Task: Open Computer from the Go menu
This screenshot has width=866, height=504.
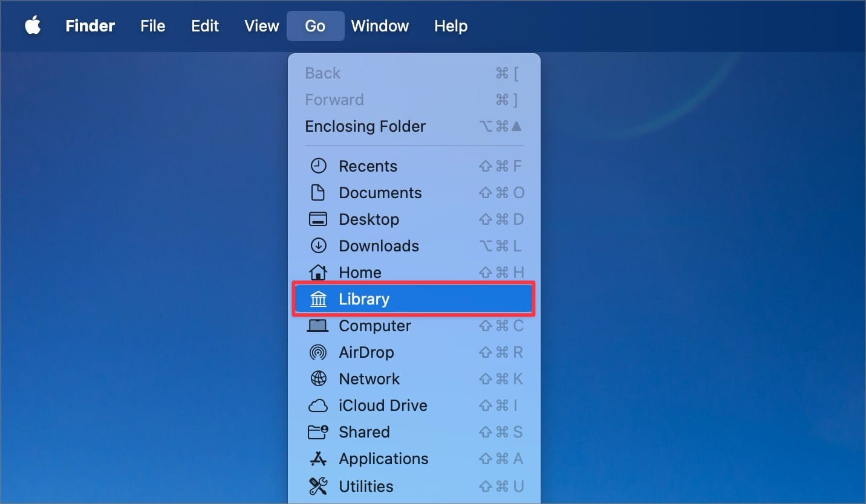Action: [375, 326]
